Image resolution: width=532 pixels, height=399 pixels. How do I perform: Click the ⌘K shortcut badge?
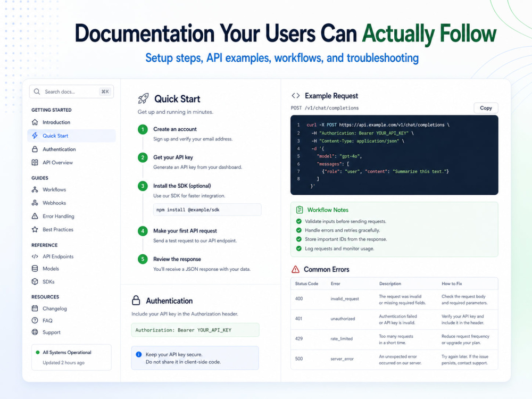(105, 92)
